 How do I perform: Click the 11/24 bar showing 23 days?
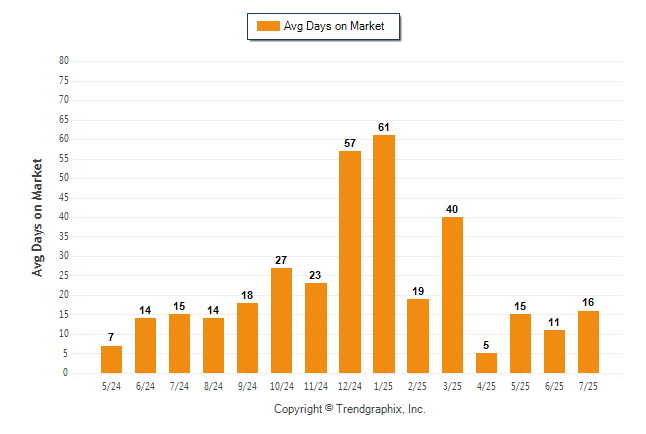click(x=316, y=328)
